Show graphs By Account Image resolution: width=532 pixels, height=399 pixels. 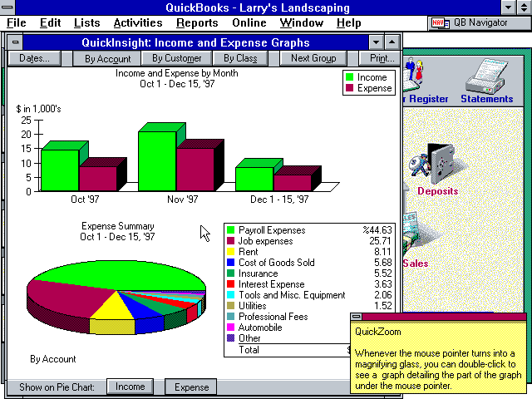pyautogui.click(x=107, y=58)
